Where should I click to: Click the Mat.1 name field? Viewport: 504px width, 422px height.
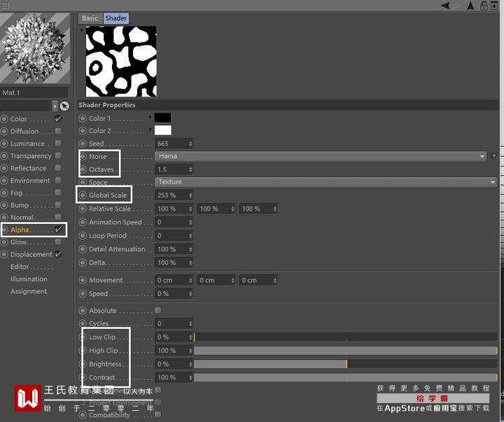pyautogui.click(x=34, y=92)
